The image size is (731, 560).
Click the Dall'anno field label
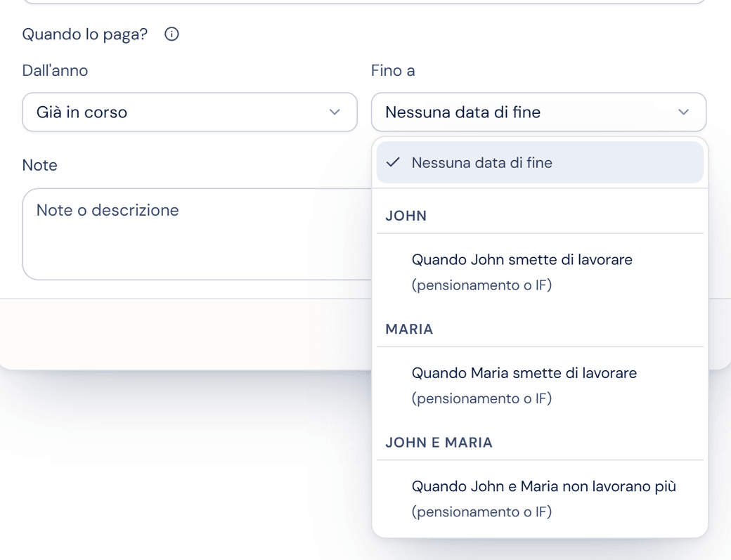point(55,70)
